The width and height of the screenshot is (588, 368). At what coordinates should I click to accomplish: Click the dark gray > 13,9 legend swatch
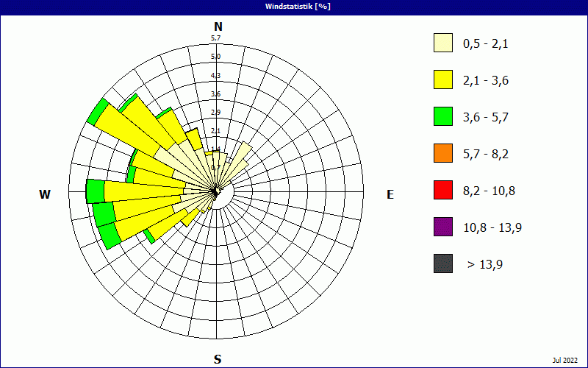pyautogui.click(x=443, y=263)
